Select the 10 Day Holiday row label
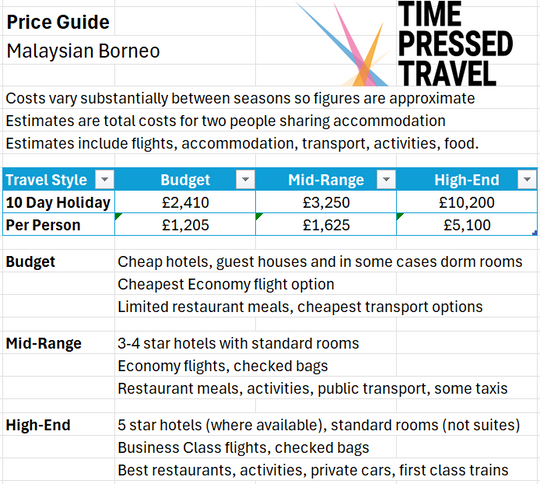This screenshot has width=540, height=484. coord(58,202)
